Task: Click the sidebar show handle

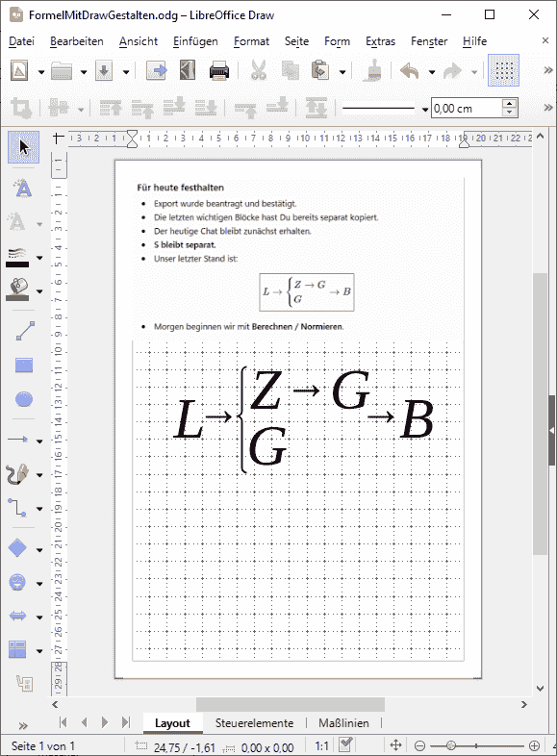Action: [552, 430]
